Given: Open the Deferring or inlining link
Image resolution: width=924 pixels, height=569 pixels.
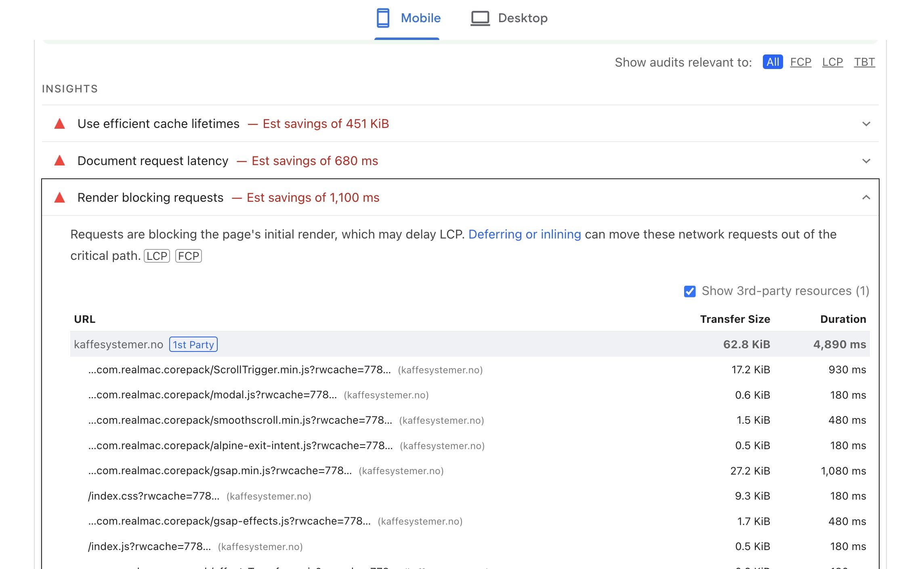Looking at the screenshot, I should [x=524, y=234].
